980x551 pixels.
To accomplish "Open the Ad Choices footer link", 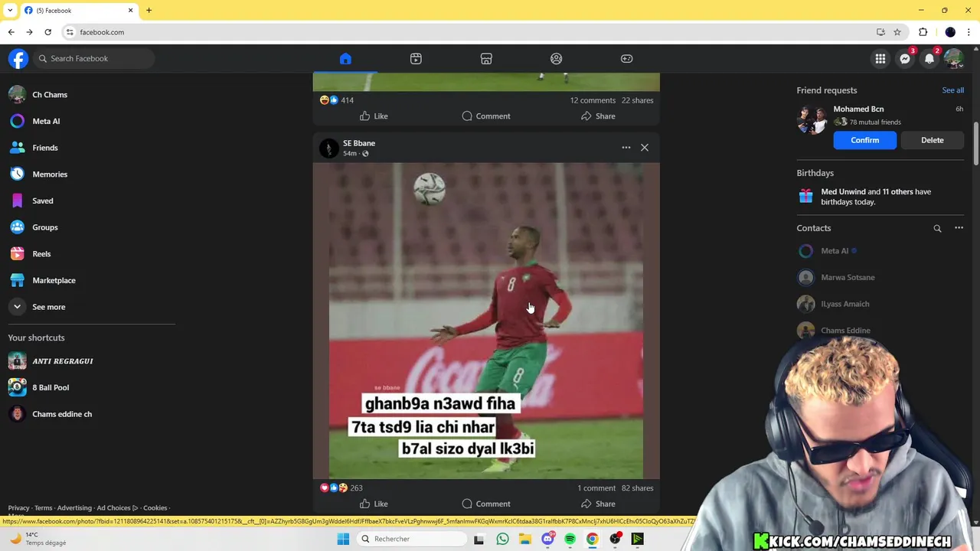I will (117, 508).
